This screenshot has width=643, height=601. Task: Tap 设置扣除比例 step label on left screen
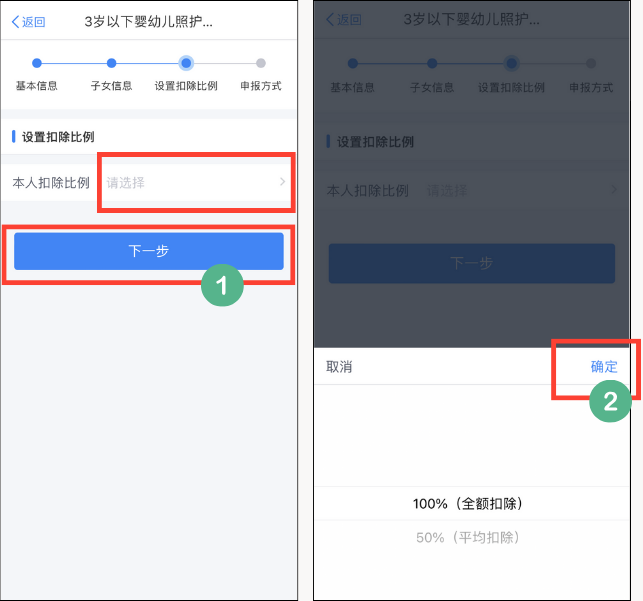pyautogui.click(x=186, y=86)
